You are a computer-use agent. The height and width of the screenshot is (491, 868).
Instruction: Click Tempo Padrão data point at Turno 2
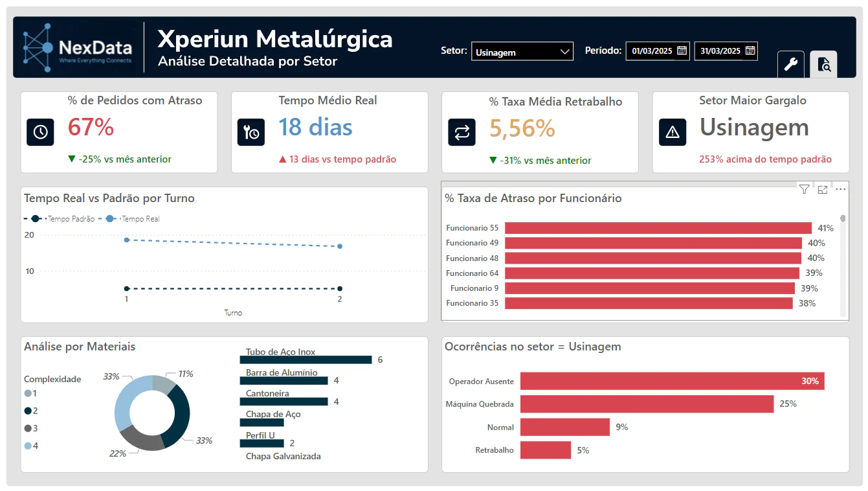pyautogui.click(x=340, y=289)
